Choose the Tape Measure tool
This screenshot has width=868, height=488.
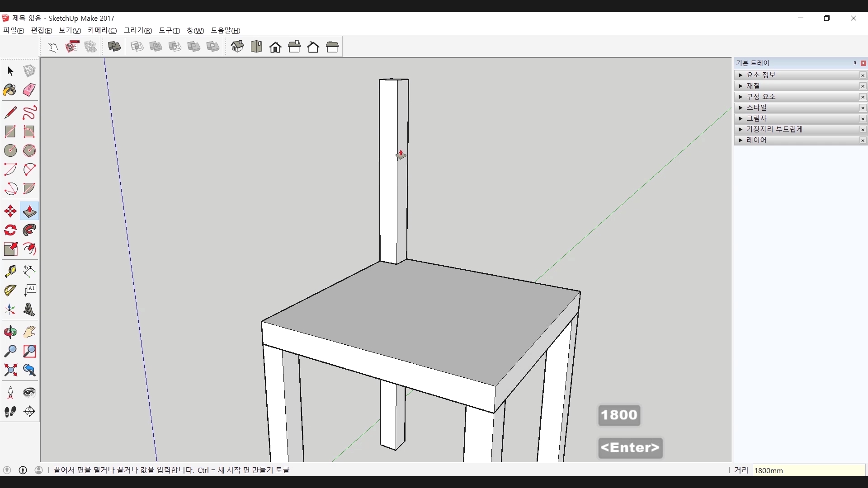(10, 271)
